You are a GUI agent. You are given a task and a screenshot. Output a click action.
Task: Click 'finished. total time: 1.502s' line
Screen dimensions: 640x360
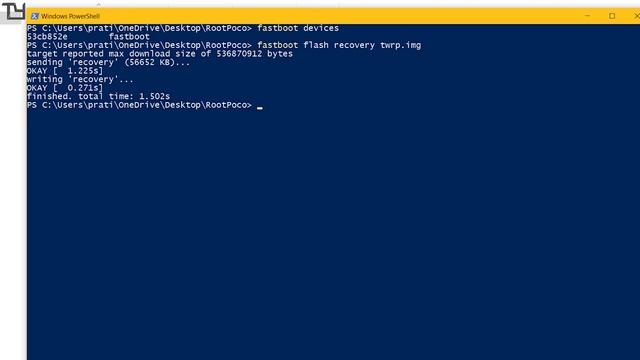coord(98,97)
